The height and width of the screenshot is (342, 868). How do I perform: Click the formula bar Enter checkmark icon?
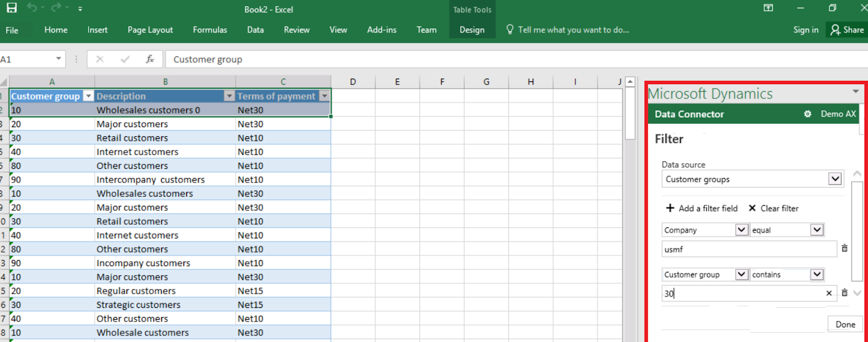pyautogui.click(x=125, y=59)
